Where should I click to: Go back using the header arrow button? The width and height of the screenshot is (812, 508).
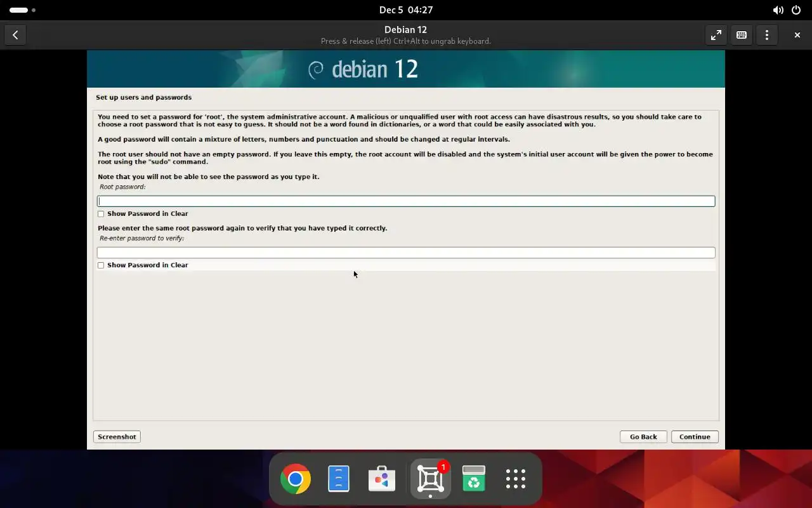15,35
